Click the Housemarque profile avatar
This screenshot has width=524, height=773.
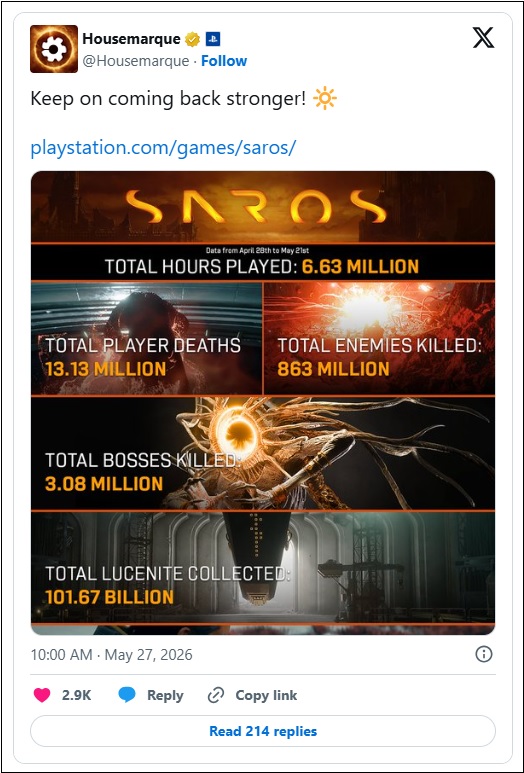click(x=54, y=49)
